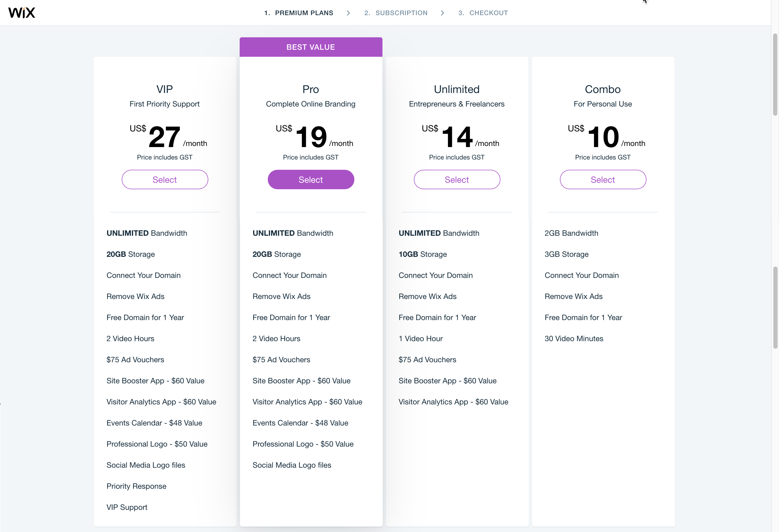Click the Unlimited plan title
779x532 pixels.
tap(457, 89)
